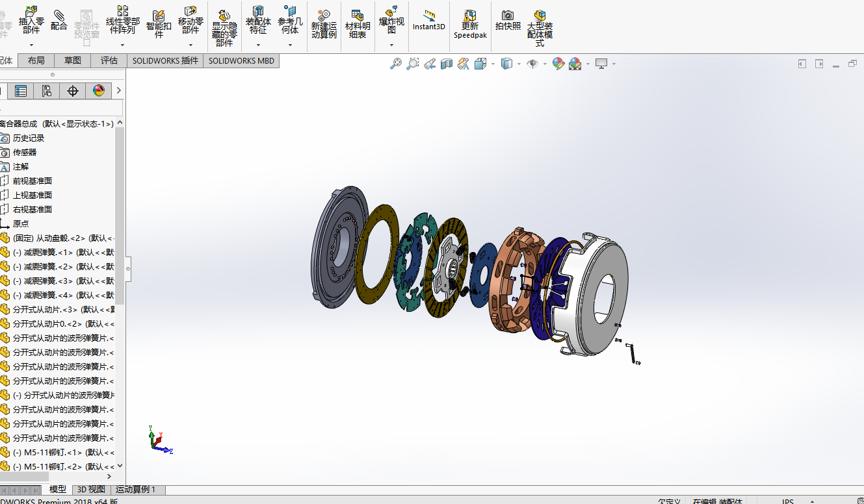Open the Reference Geometry (参考几何体) dropdown arrow
Screen dimensions: 864x504
pyautogui.click(x=290, y=45)
